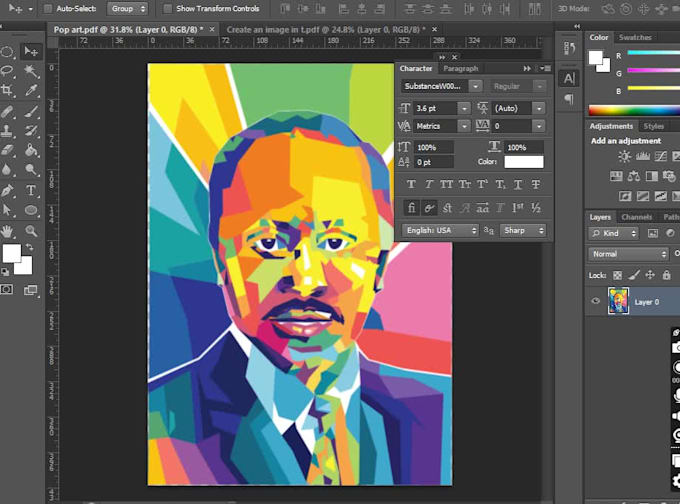This screenshot has width=680, height=504.
Task: Add a Brightness/Contrast adjustment
Action: (624, 156)
